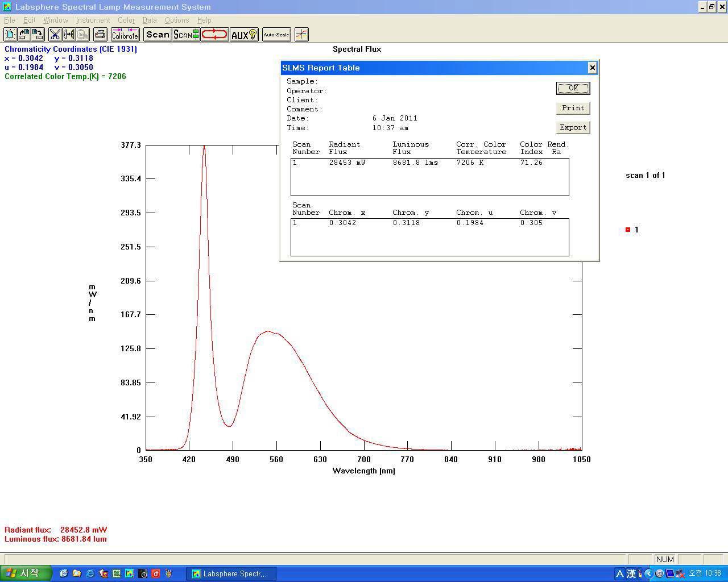Click the 8681.8 lms luminous flux cell
This screenshot has height=582, width=728.
[x=415, y=163]
